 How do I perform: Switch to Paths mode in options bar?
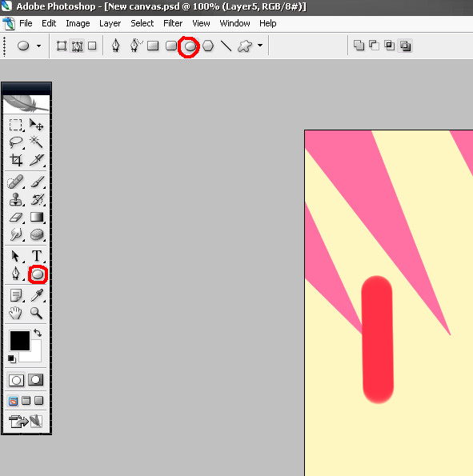click(77, 46)
